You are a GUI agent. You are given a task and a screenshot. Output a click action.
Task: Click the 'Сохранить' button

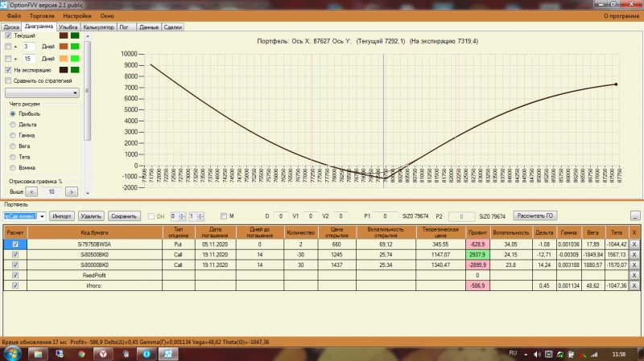coord(124,216)
